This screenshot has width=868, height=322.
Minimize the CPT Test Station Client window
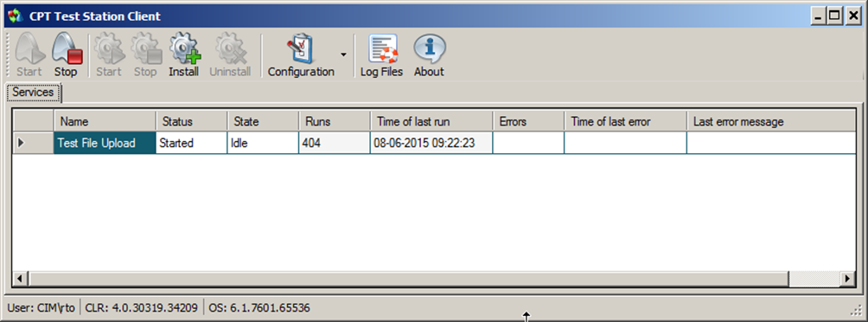click(819, 16)
